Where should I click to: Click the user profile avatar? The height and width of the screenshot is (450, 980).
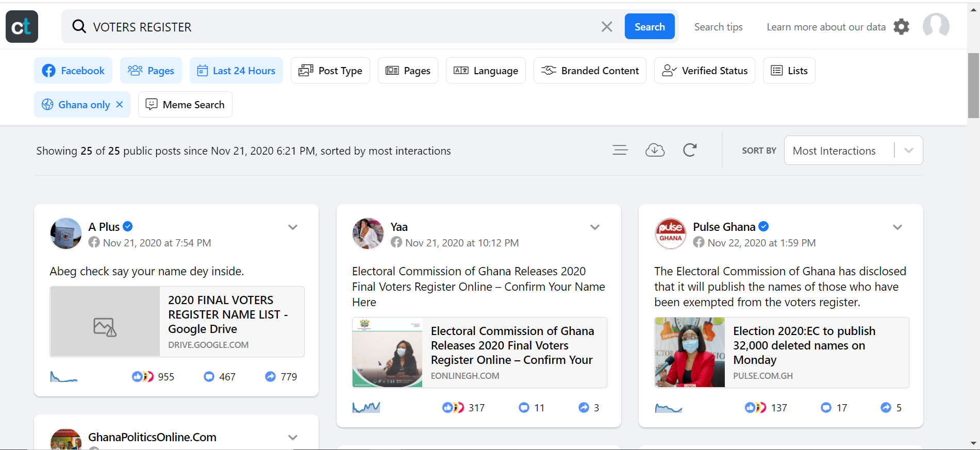point(936,26)
